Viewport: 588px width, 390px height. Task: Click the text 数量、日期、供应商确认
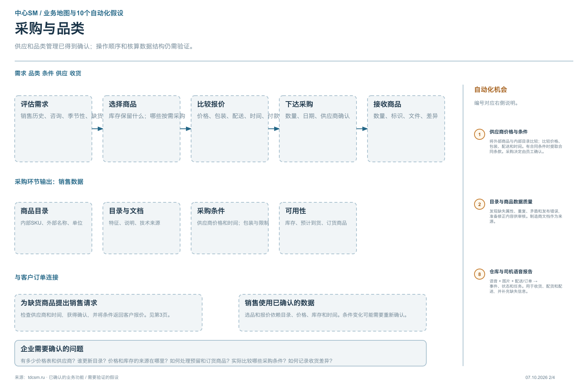(318, 116)
